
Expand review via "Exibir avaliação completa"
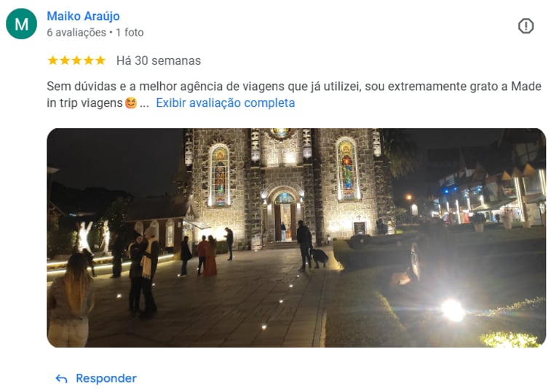pyautogui.click(x=226, y=103)
